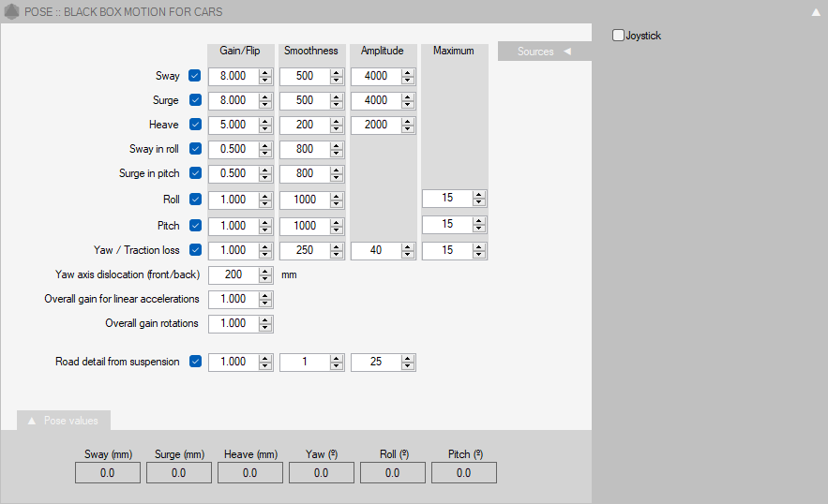Increase Yaw axis dislocation value
Image resolution: width=828 pixels, height=504 pixels.
coord(265,271)
